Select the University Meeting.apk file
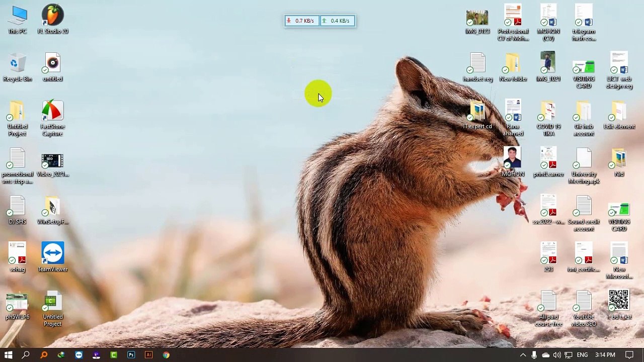Viewport: 644px width, 362px height. 584,166
